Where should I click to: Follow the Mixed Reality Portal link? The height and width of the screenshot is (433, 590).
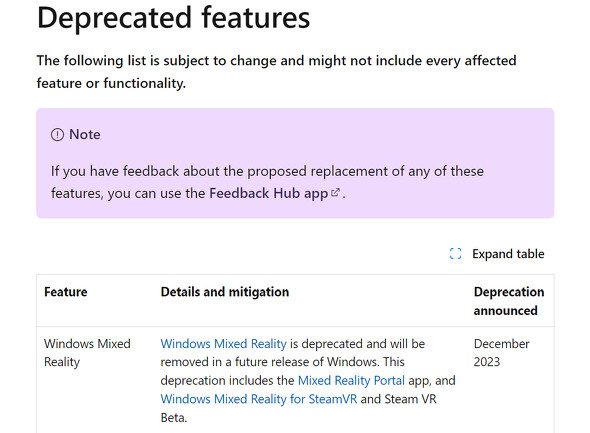(351, 380)
